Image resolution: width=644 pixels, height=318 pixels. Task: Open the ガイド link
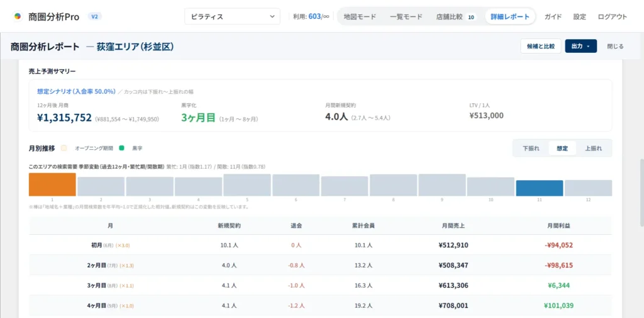(x=553, y=17)
